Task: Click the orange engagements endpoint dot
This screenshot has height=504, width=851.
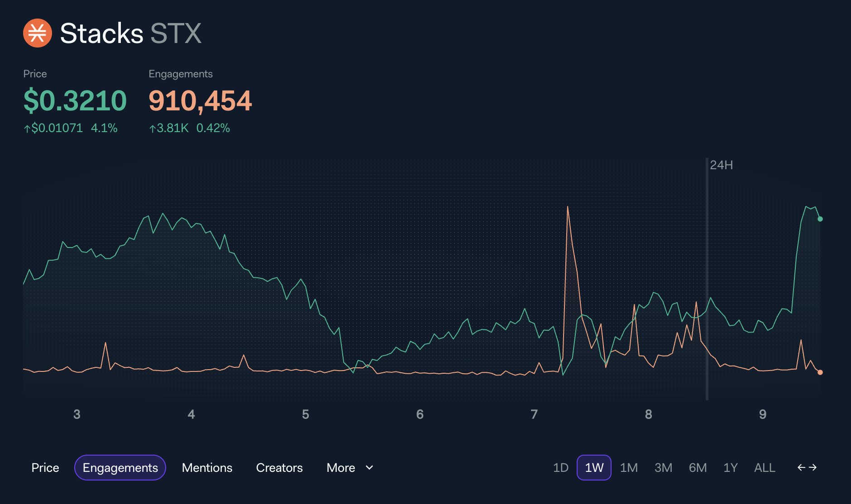Action: 820,372
